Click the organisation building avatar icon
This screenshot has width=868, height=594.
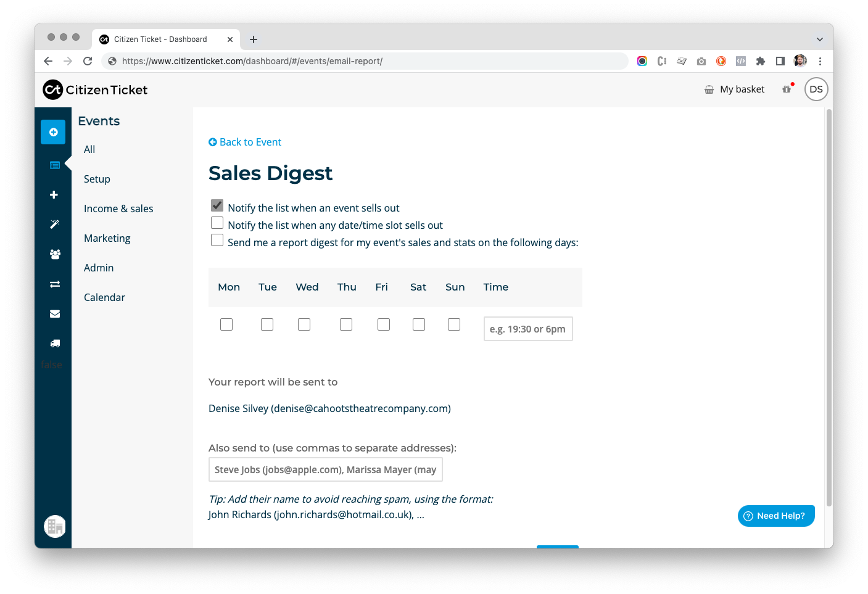click(x=55, y=526)
